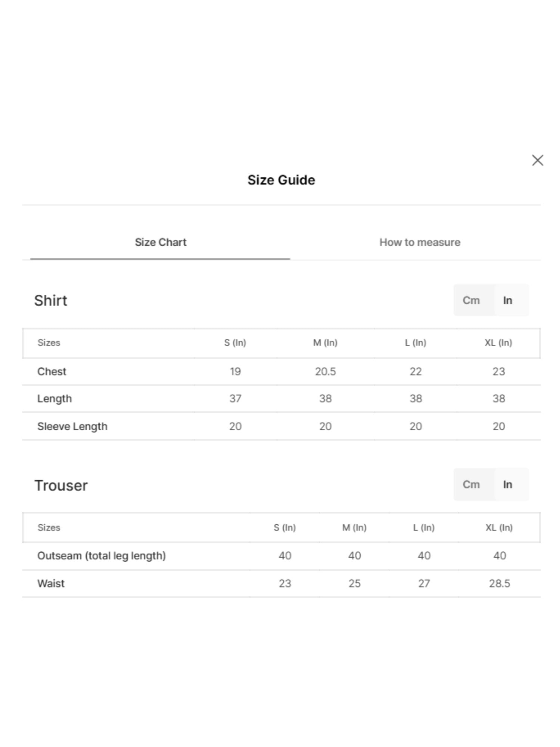Viewport: 560px width, 747px height.
Task: Switch Trouser units to In
Action: 507,484
